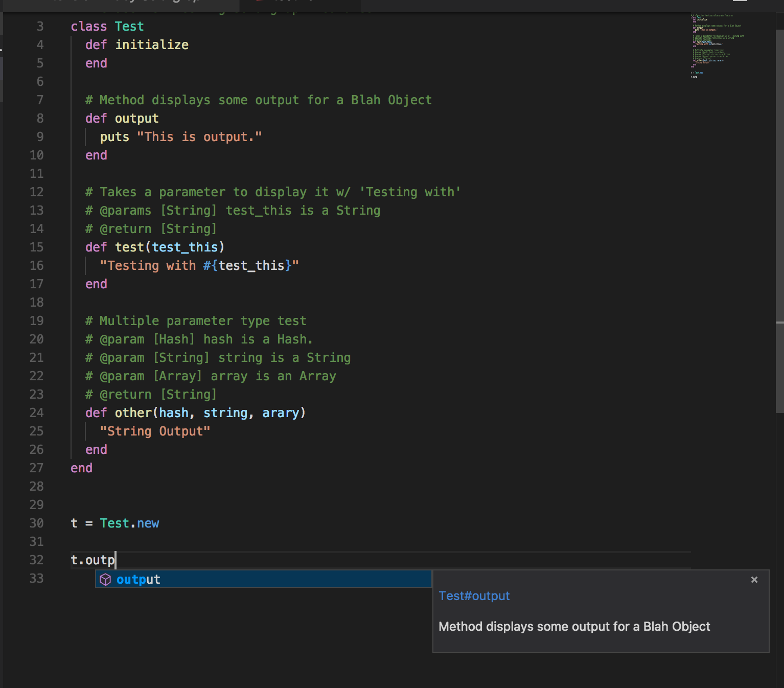The height and width of the screenshot is (688, 784).
Task: Click the @return [String] comment on line 23
Action: coord(150,394)
